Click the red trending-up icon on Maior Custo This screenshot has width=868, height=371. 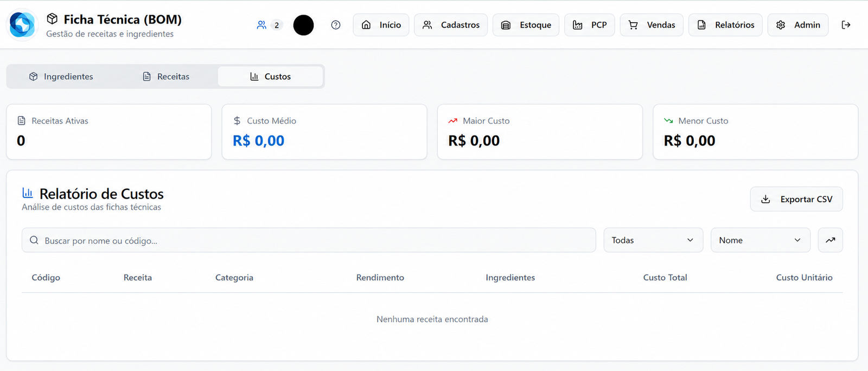pyautogui.click(x=453, y=120)
